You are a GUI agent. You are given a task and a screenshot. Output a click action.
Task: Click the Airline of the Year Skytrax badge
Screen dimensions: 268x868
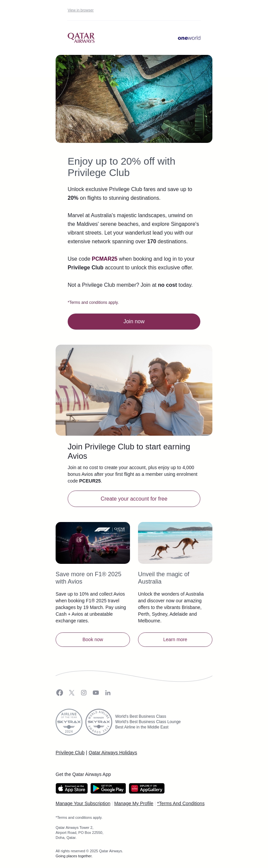tap(69, 722)
